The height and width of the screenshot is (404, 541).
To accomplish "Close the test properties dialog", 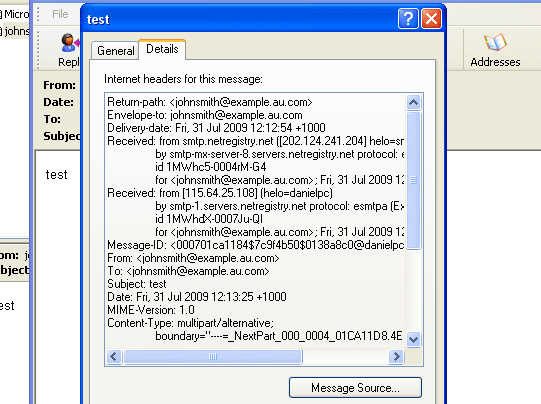I will [431, 19].
